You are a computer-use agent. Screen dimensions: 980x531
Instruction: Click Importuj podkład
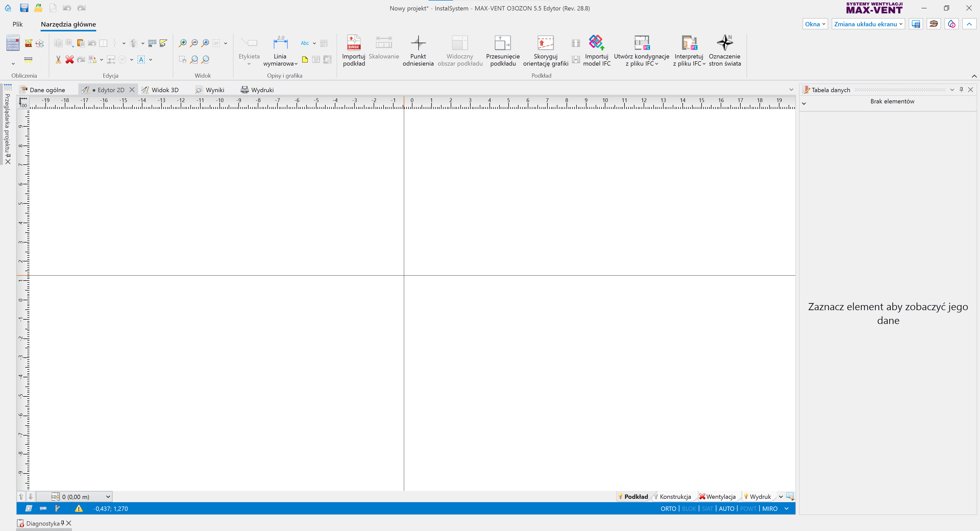click(x=354, y=51)
